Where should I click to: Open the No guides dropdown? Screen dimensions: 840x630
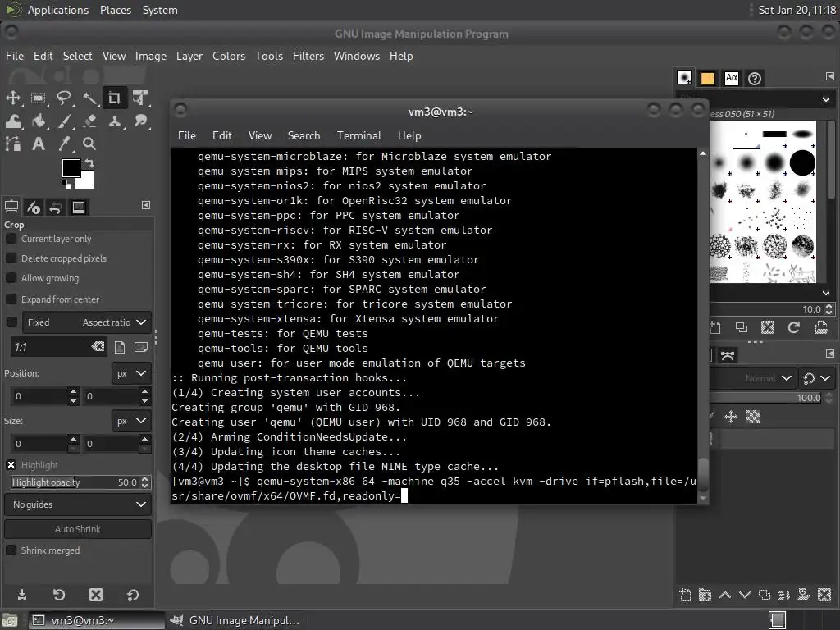point(78,504)
